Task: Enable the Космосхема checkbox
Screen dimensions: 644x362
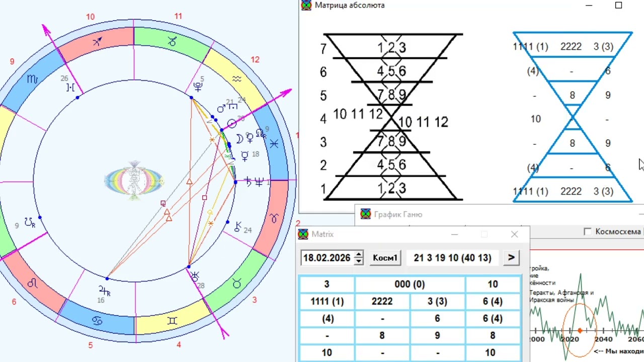Action: point(587,231)
